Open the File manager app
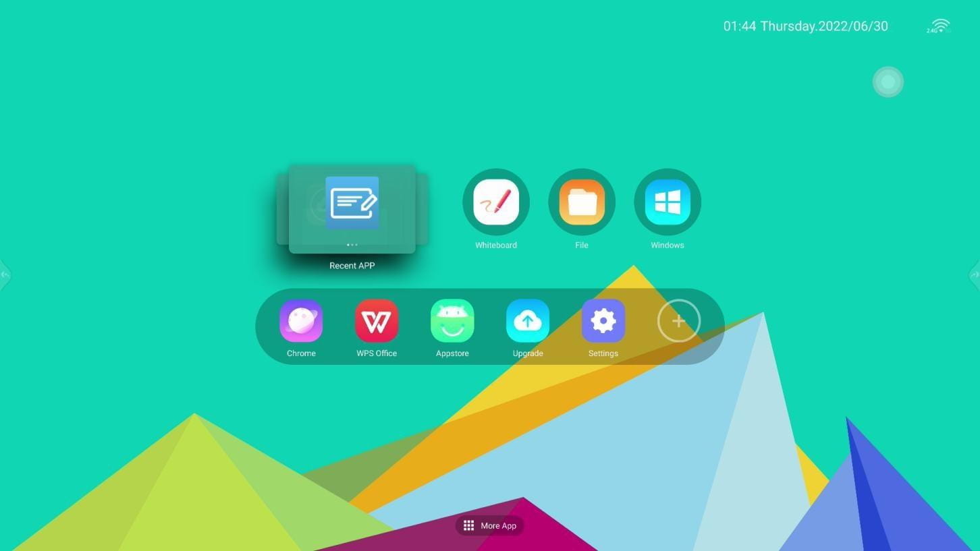This screenshot has width=980, height=551. click(x=582, y=202)
